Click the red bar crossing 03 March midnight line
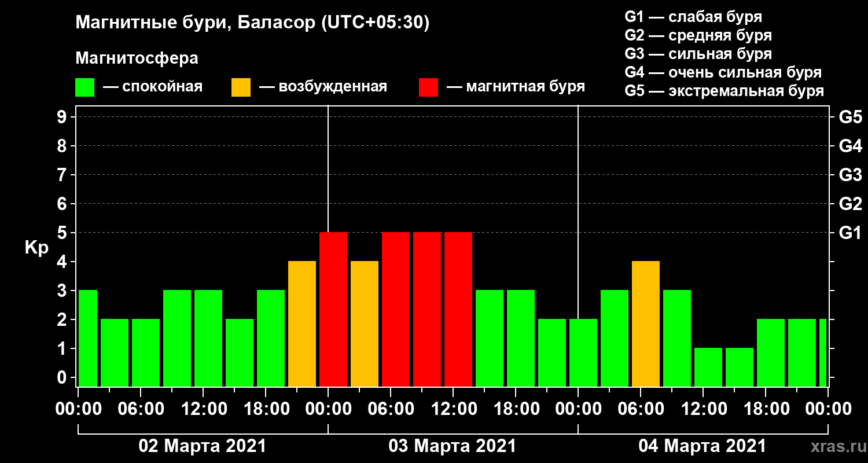Image resolution: width=868 pixels, height=463 pixels. click(333, 309)
